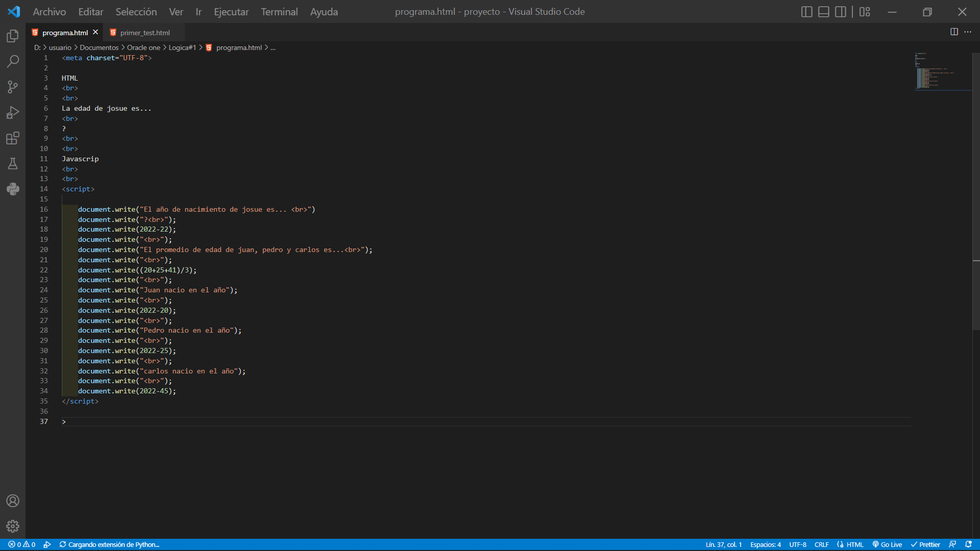Restore down the VS Code window
The height and width of the screenshot is (551, 980).
927,12
